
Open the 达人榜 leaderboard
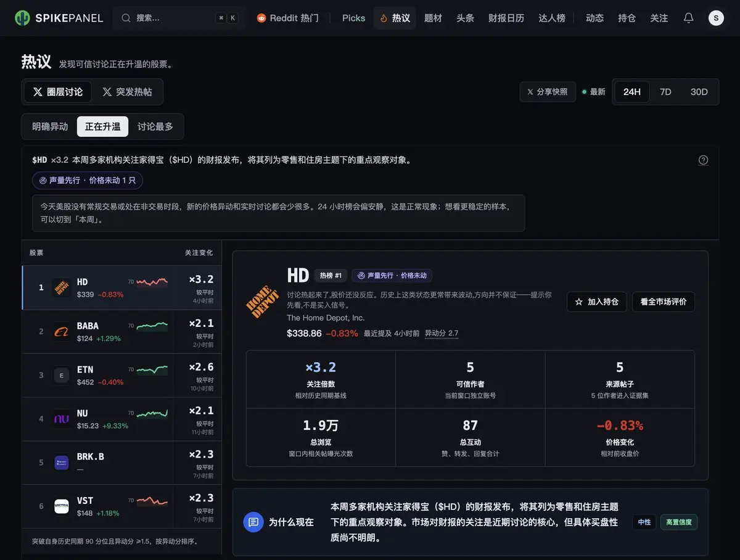coord(552,18)
